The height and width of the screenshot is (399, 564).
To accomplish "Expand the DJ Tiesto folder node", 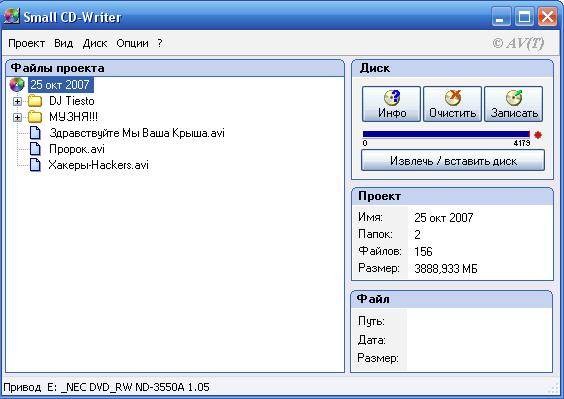I will click(17, 101).
